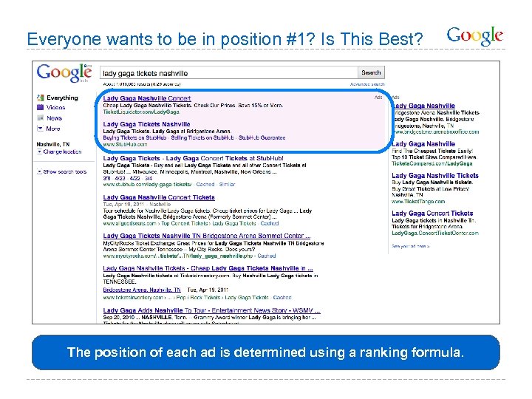This screenshot has height=399, width=532.
Task: Click the www.StubHub.com ad URL
Action: pos(125,144)
